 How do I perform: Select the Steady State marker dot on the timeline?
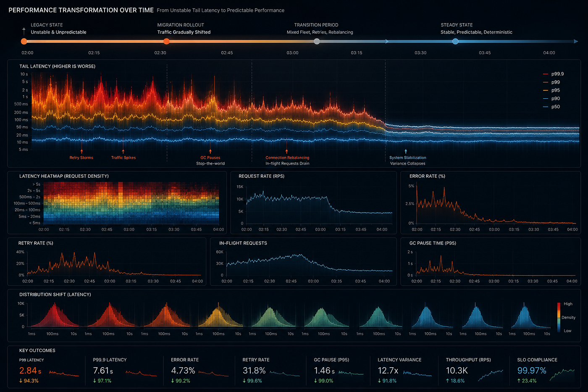coord(455,41)
